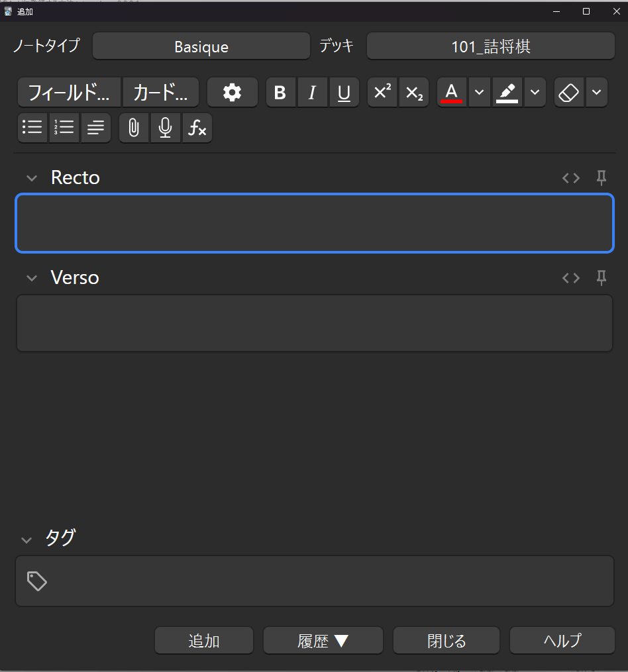628x672 pixels.
Task: Open the 履歴 history dropdown
Action: [323, 641]
